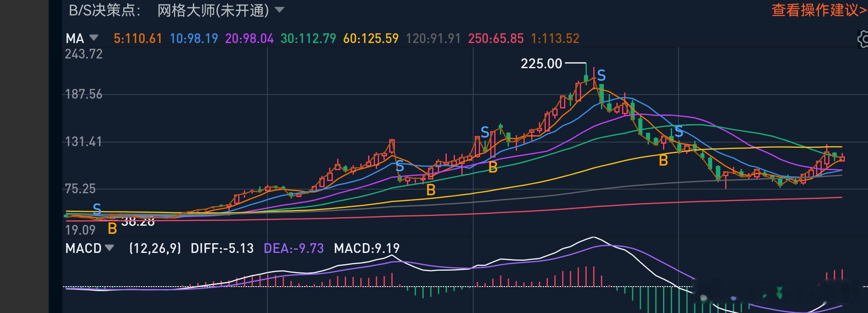Click the 225.00 high price label
The height and width of the screenshot is (313, 868).
(541, 63)
